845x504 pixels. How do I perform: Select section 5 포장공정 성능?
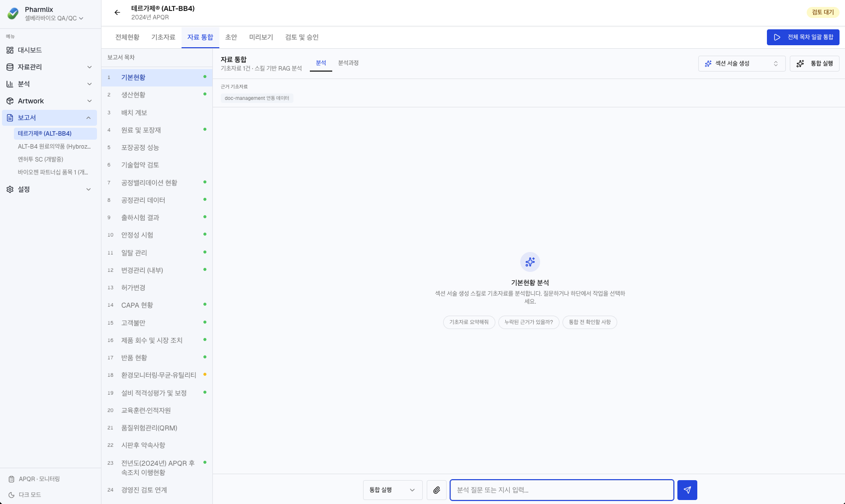click(x=157, y=148)
